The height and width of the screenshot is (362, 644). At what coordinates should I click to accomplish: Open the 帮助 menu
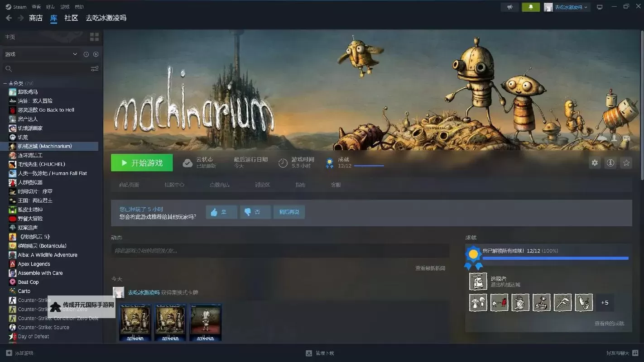79,7
